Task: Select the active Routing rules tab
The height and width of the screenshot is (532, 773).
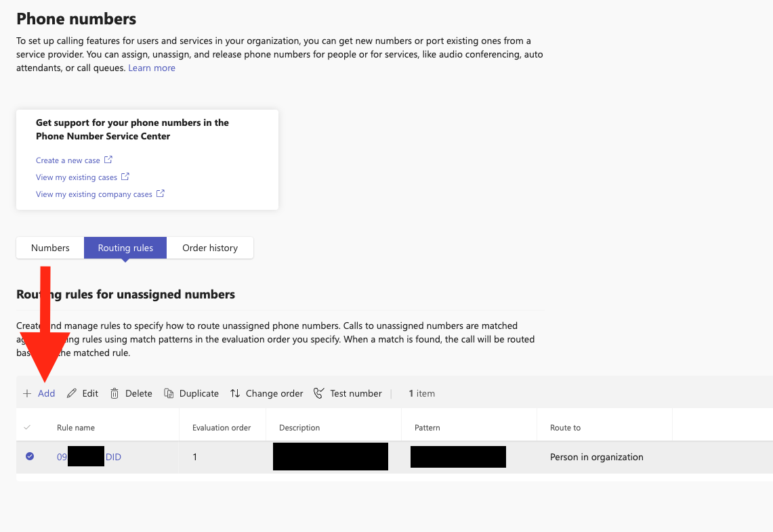Action: tap(125, 248)
